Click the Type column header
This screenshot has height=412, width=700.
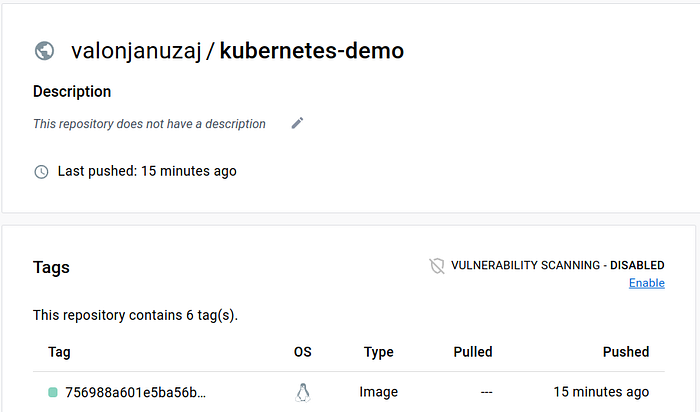click(x=378, y=352)
